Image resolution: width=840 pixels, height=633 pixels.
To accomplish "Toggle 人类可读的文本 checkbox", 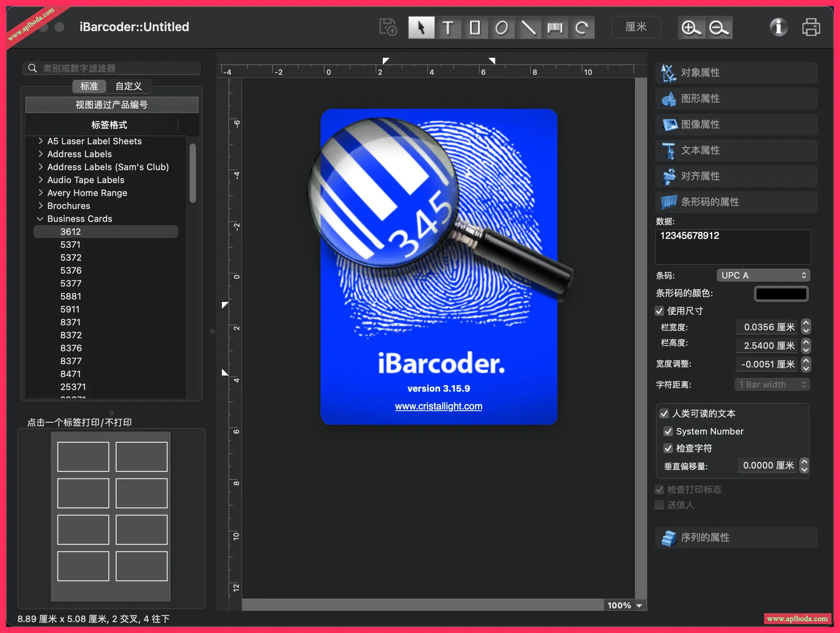I will 664,414.
